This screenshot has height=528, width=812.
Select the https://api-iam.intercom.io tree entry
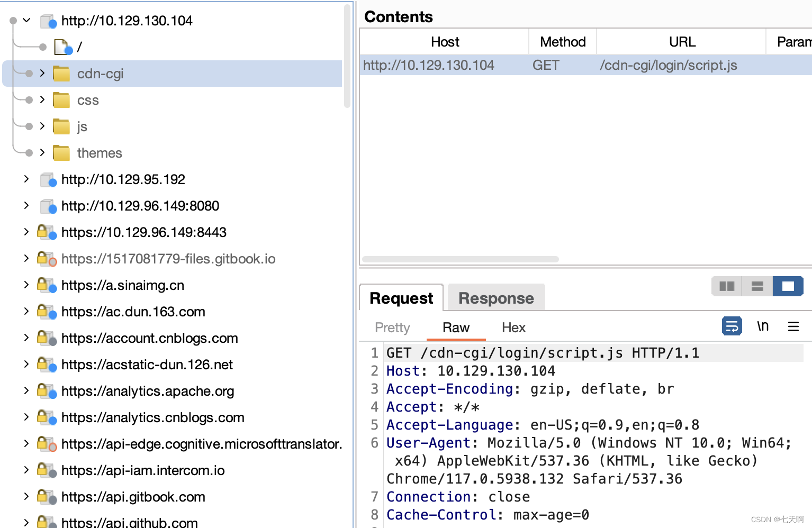(143, 470)
